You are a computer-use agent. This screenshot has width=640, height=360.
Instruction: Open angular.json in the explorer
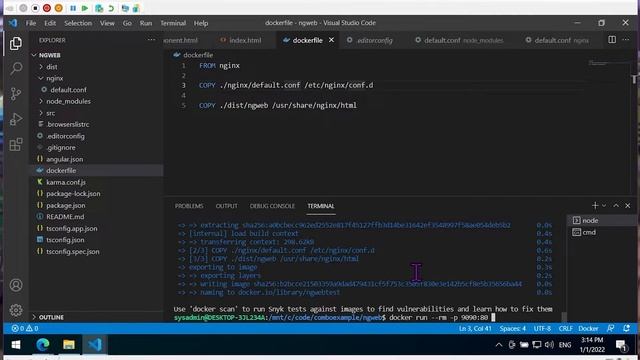point(64,159)
